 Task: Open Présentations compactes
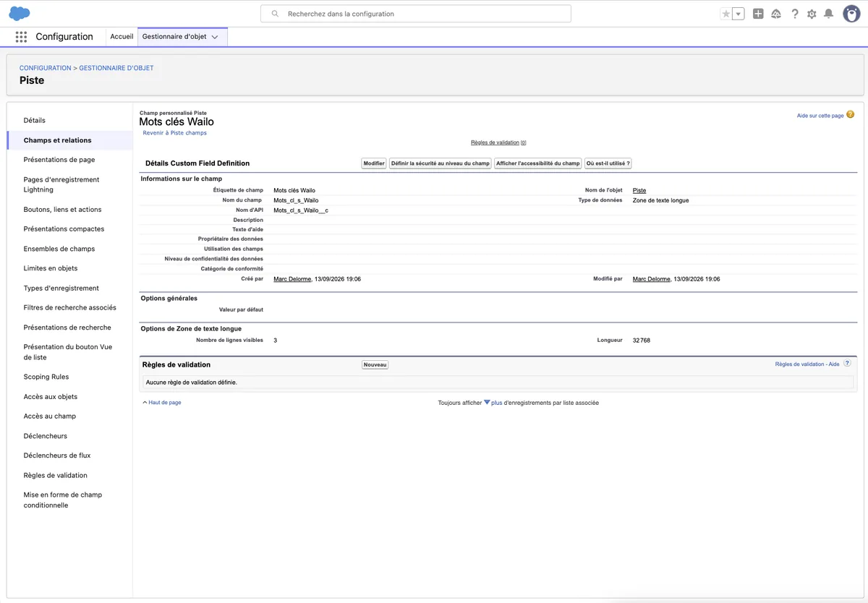click(x=64, y=229)
